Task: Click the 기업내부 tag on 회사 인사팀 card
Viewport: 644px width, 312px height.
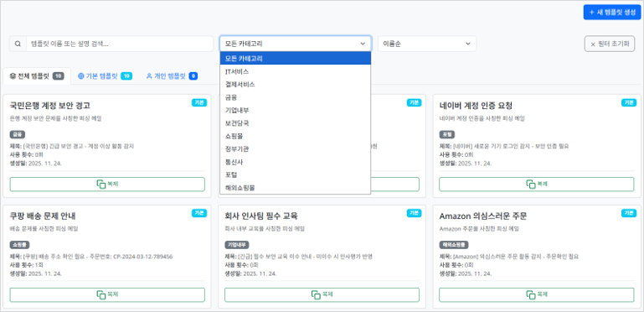Action: pos(236,245)
